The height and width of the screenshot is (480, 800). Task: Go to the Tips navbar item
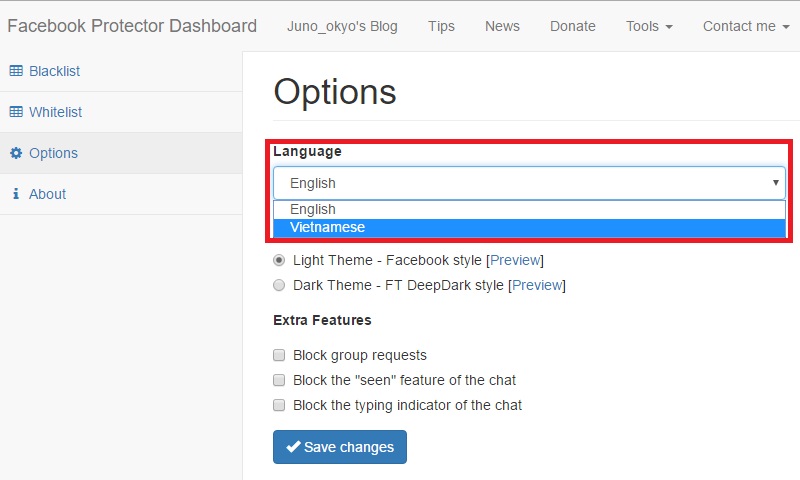coord(441,26)
